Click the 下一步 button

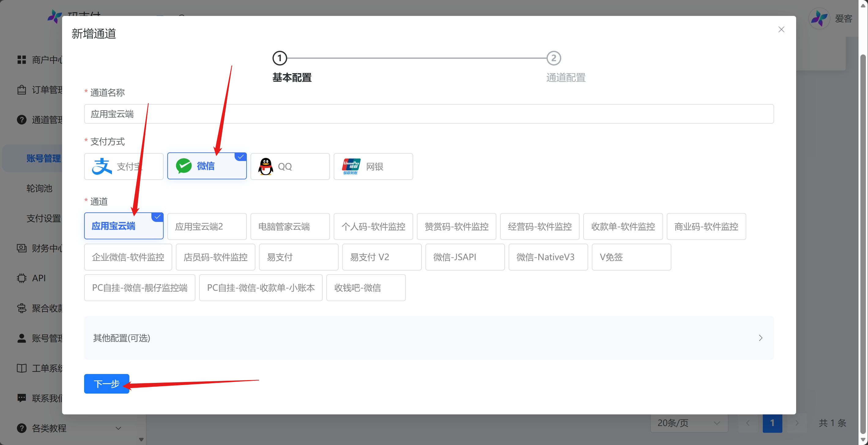[x=106, y=384]
